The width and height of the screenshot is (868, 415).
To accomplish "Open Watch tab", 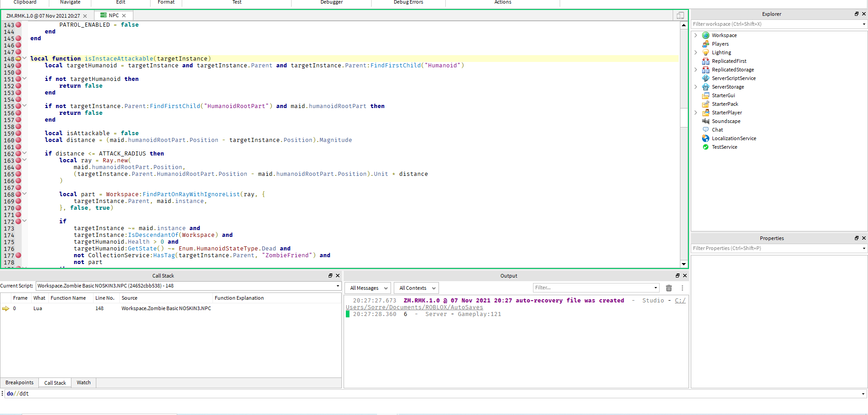I will point(84,382).
